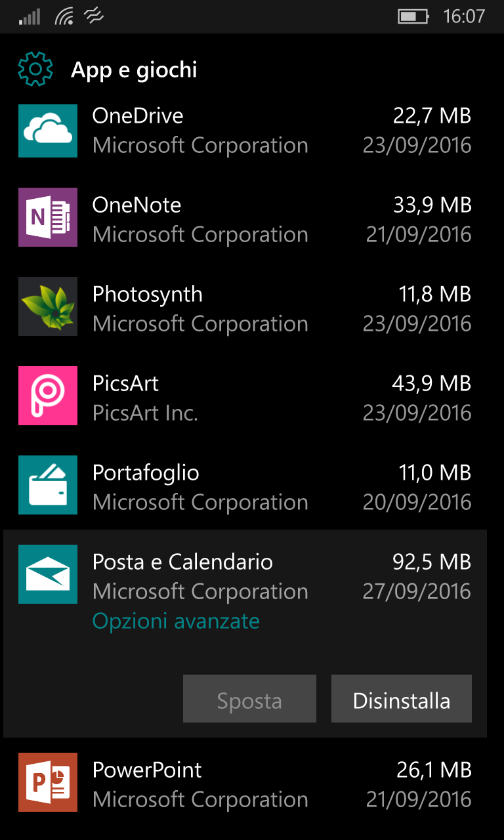Expand the PowerPoint list entry
Screen dimensions: 504x840
click(x=252, y=784)
